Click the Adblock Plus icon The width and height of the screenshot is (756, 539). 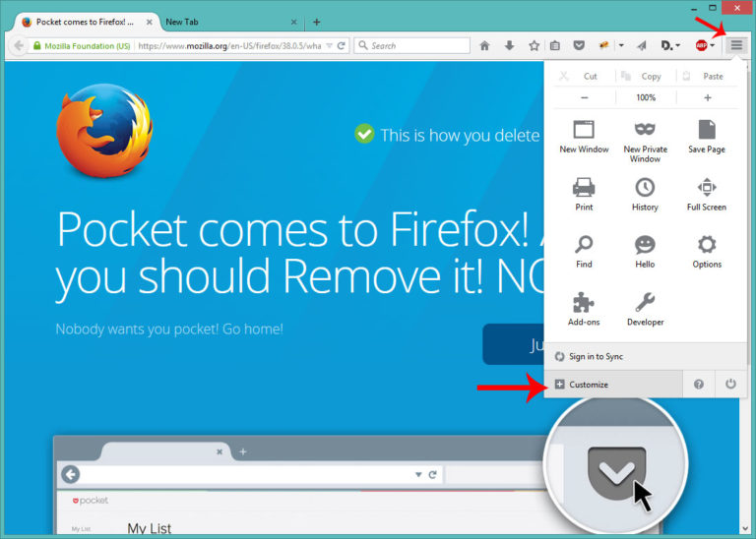tap(701, 46)
